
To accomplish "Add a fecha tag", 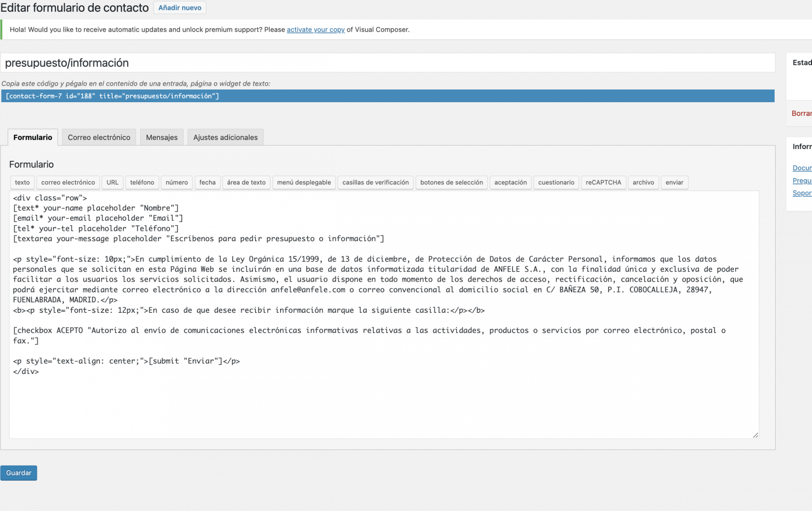I will coord(207,182).
